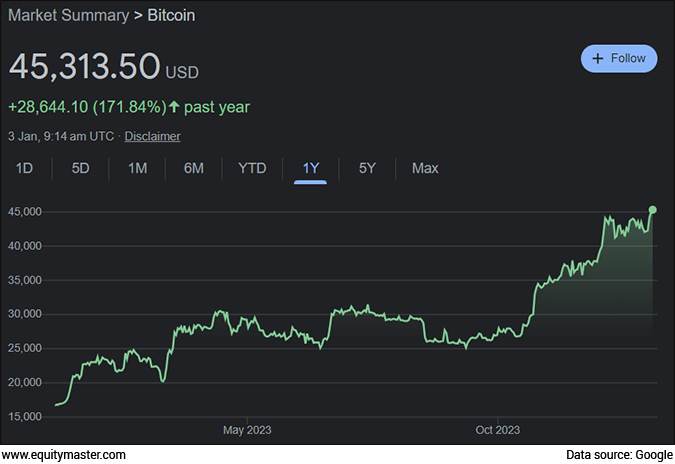Screen dimensions: 675x464
Task: View the 5Y price chart
Action: pos(367,168)
